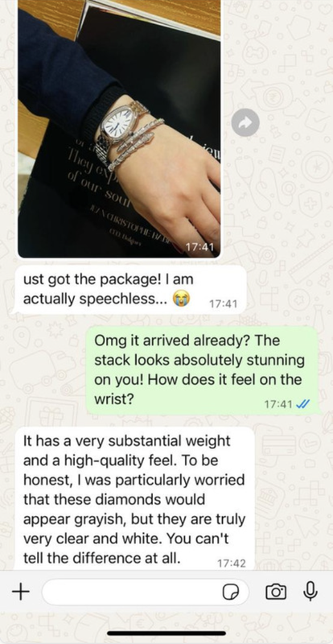Tap the home indicator bar at the bottom
333x644 pixels.
166,634
